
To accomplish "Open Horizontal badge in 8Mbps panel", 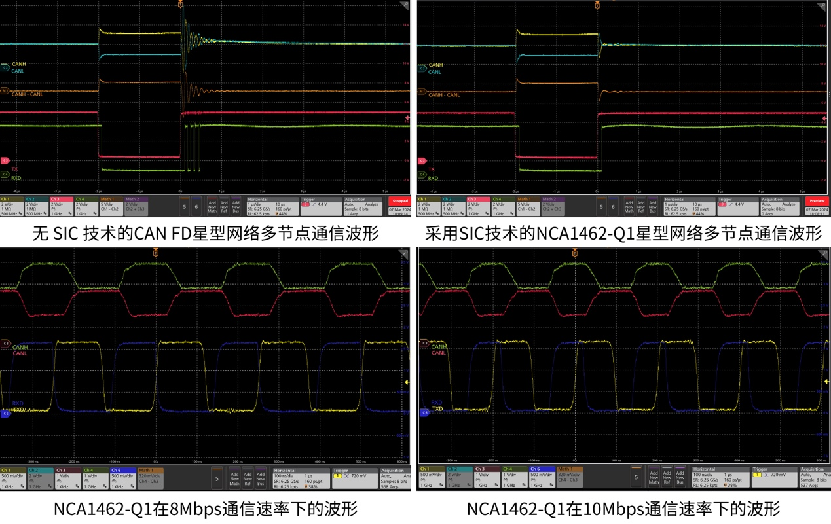I will point(301,478).
